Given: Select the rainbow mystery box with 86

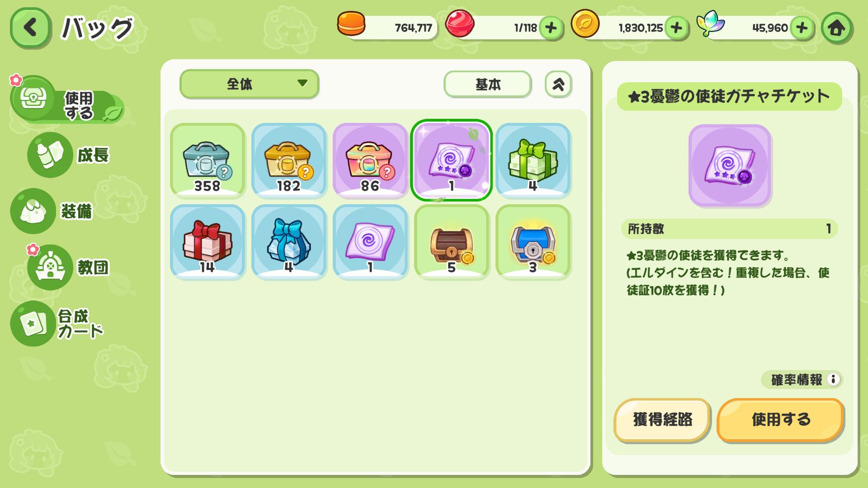Looking at the screenshot, I should 370,160.
